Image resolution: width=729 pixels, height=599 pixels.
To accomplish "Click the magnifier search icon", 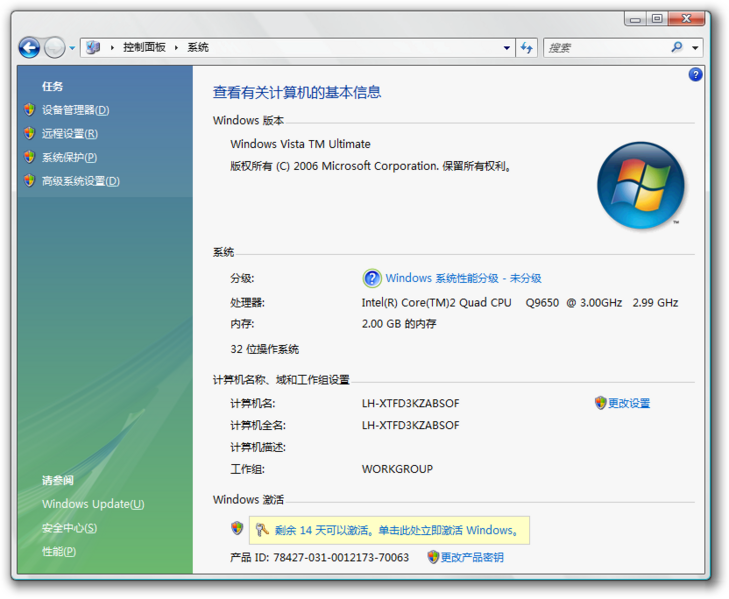I will 677,47.
